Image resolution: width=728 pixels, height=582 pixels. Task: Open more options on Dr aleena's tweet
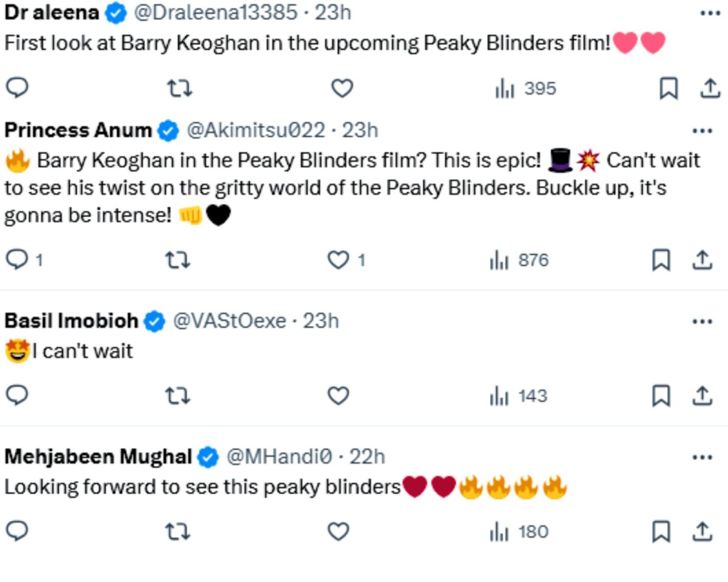pos(710,13)
